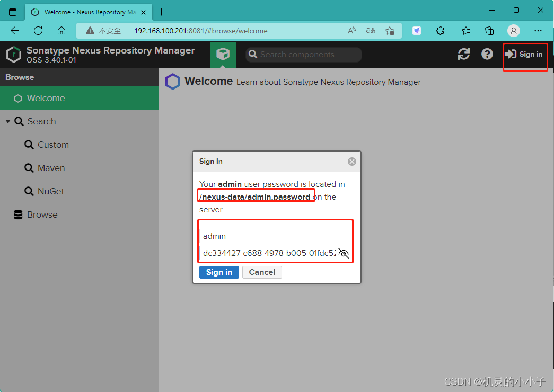Click the Nexus Browse cube icon

click(x=223, y=55)
